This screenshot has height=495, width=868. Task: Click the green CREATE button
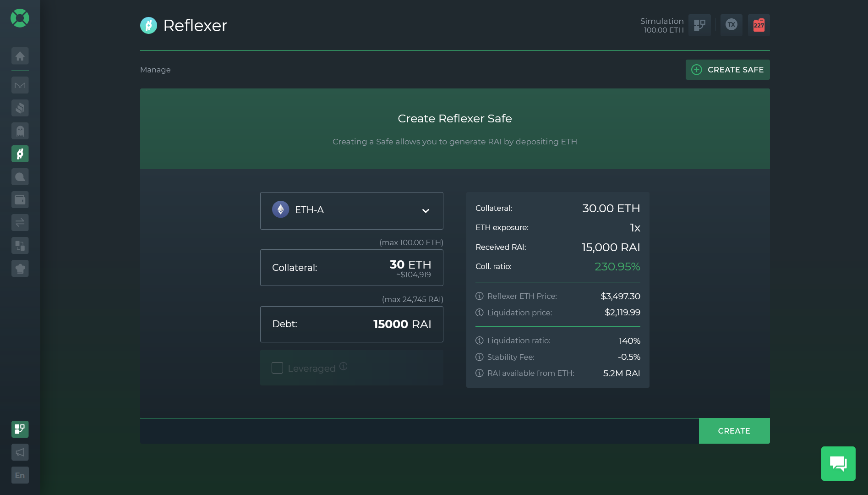point(734,431)
